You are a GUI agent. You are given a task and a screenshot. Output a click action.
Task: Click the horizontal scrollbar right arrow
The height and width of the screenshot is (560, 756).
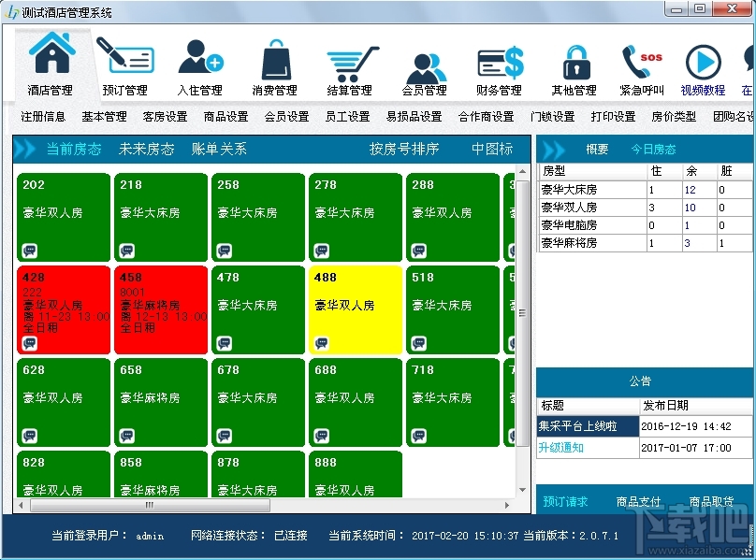tap(507, 505)
